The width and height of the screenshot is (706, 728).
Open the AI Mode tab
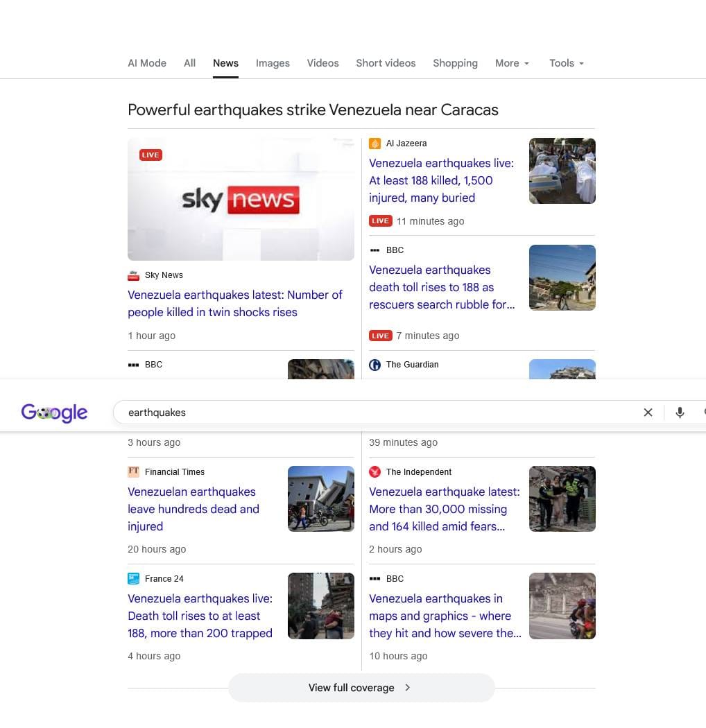(147, 63)
